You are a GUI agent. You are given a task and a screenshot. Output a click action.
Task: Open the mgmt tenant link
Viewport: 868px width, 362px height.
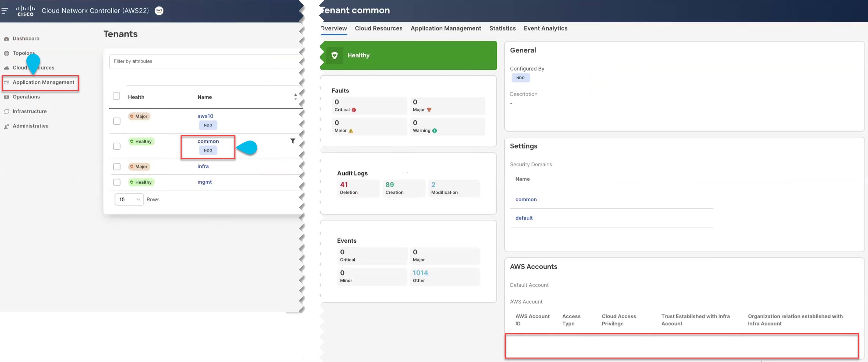point(205,182)
